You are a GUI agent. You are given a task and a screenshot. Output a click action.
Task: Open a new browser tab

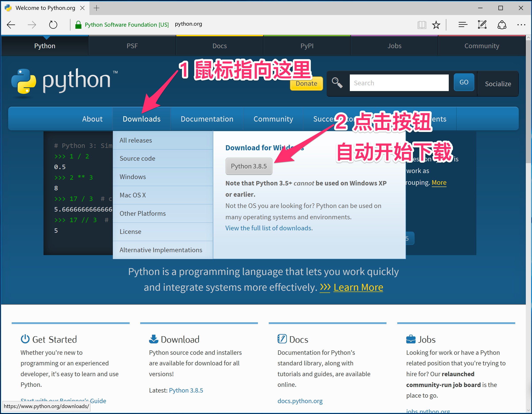click(x=97, y=8)
